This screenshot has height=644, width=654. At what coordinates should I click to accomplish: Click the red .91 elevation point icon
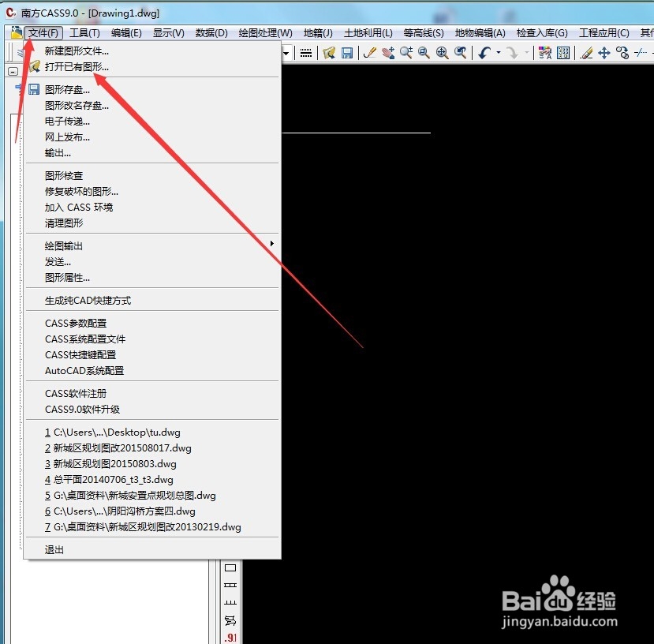230,638
